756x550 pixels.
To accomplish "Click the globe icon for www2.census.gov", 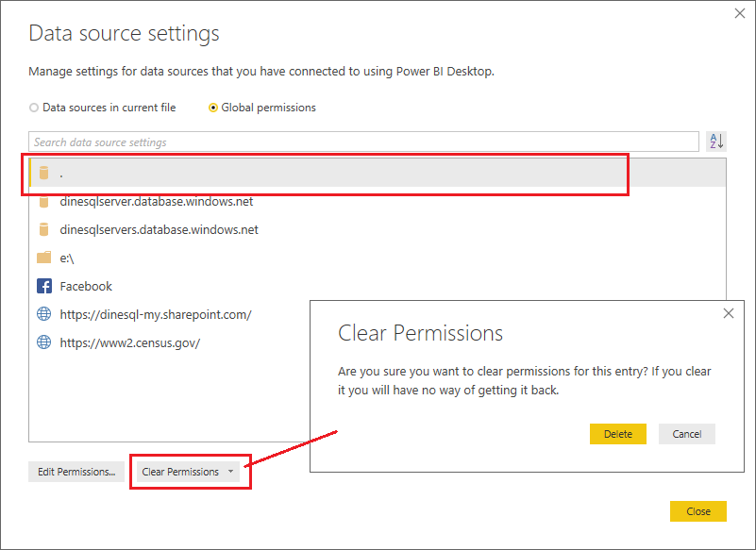I will (x=43, y=342).
